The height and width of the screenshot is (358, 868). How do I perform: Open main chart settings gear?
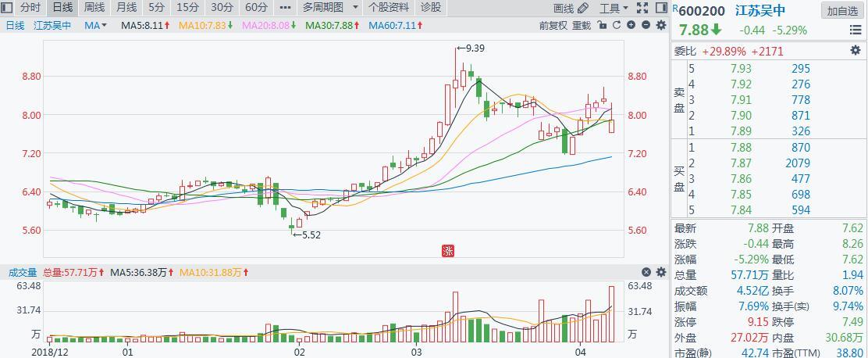660,25
